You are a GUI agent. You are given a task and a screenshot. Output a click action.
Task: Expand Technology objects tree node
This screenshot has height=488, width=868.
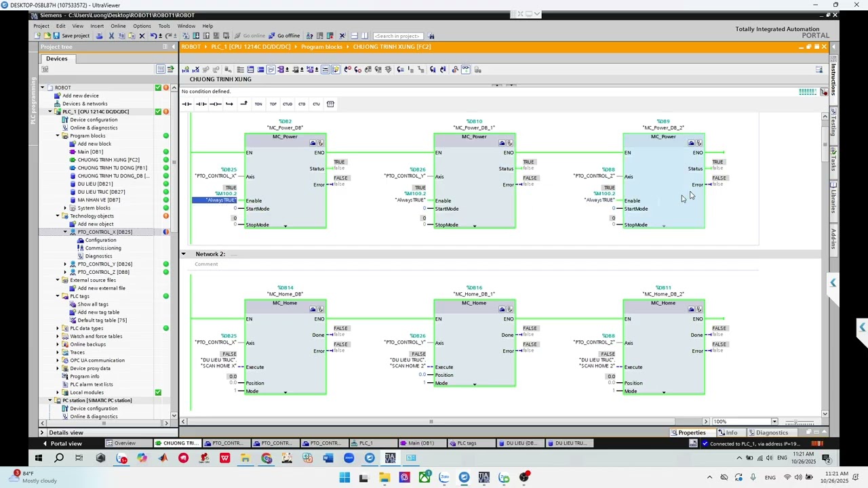pos(58,216)
